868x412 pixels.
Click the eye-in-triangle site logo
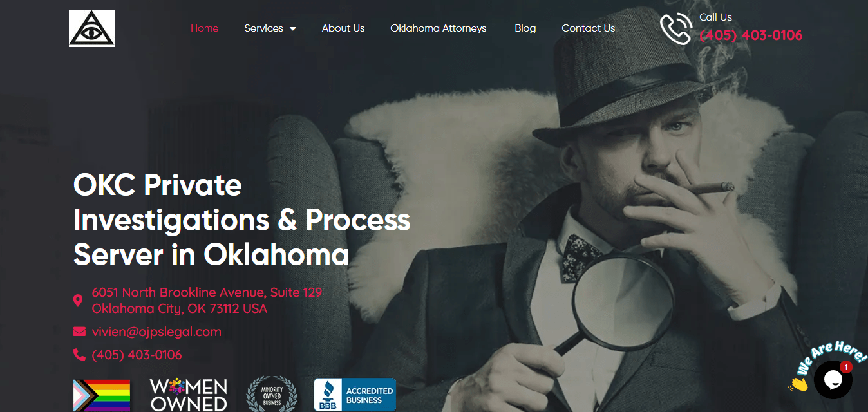click(91, 28)
